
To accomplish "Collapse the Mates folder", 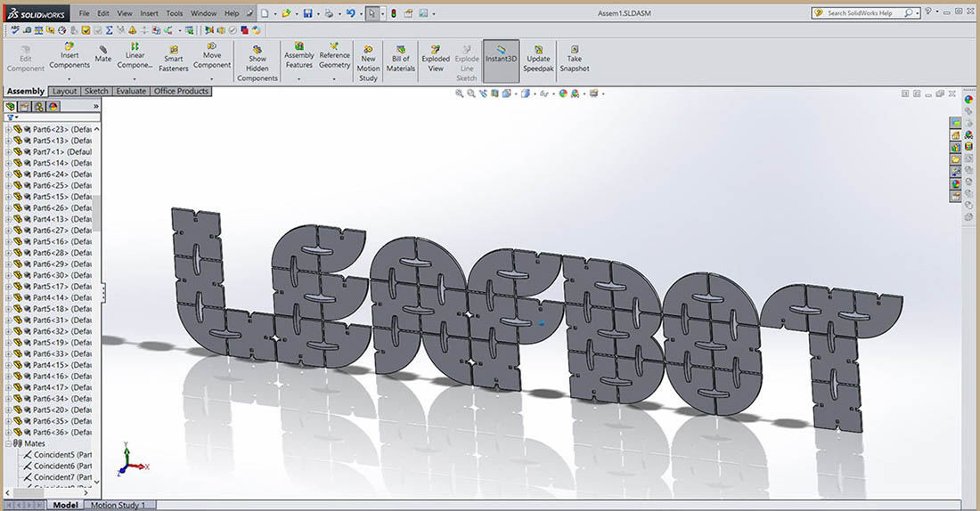I will [x=9, y=443].
